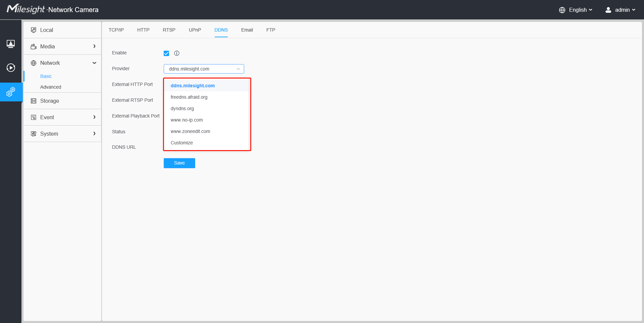Open the Live View monitor icon
Viewport: 644px width, 323px height.
point(11,44)
